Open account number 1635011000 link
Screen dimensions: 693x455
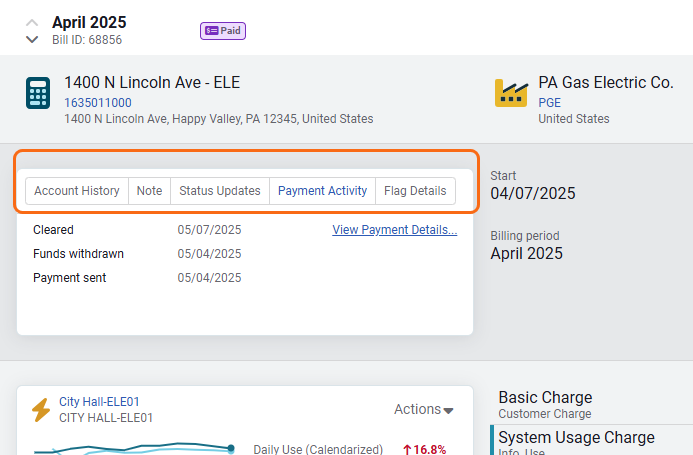click(x=98, y=103)
